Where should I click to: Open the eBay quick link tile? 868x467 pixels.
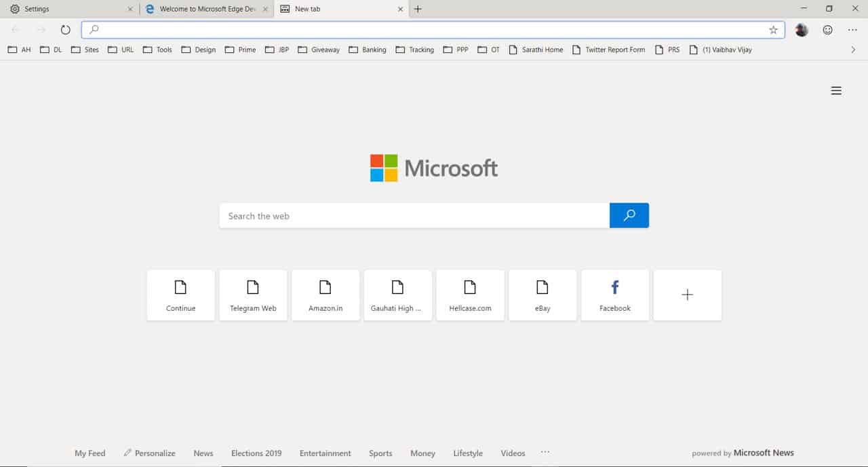click(542, 295)
